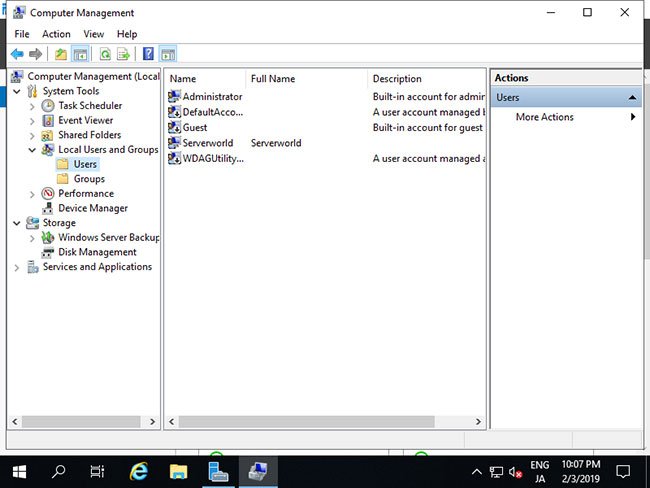Click the Export List toolbar icon

pos(124,54)
